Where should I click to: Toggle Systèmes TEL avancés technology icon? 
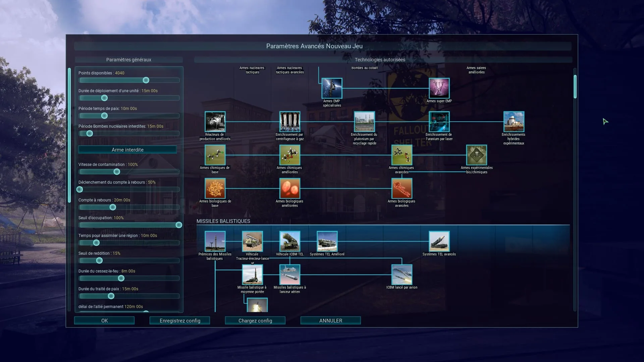[x=439, y=241]
